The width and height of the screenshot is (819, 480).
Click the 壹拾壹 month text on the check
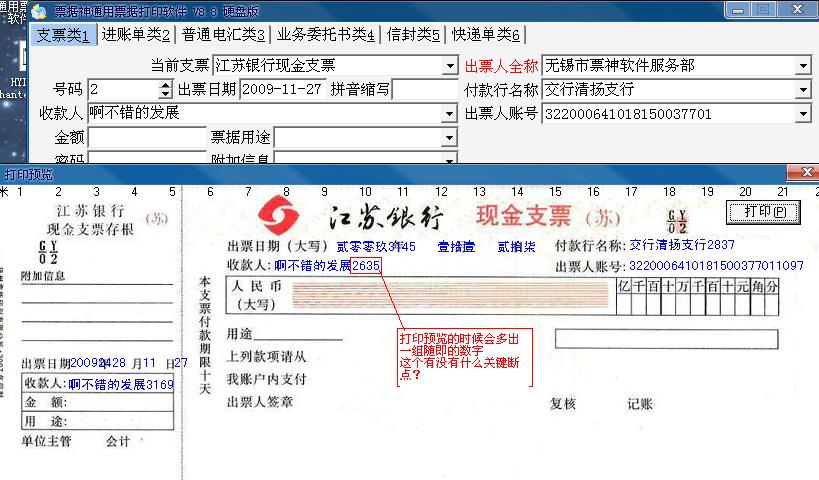click(x=456, y=247)
